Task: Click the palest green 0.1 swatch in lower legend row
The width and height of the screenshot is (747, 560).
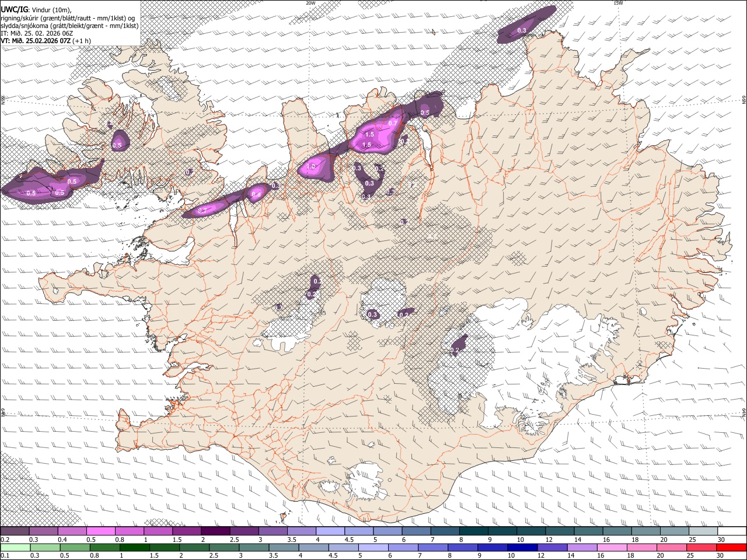Action: 15,547
